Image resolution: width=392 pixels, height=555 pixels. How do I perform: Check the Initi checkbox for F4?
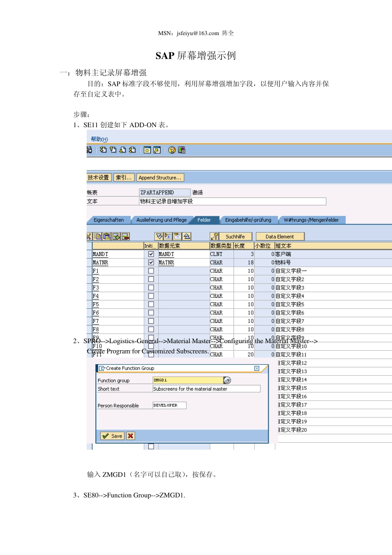(151, 296)
